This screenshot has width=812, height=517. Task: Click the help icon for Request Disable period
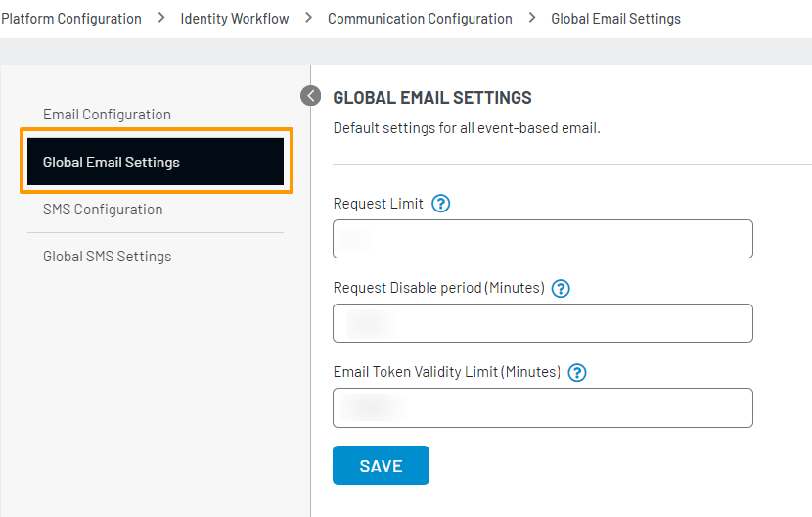tap(561, 288)
